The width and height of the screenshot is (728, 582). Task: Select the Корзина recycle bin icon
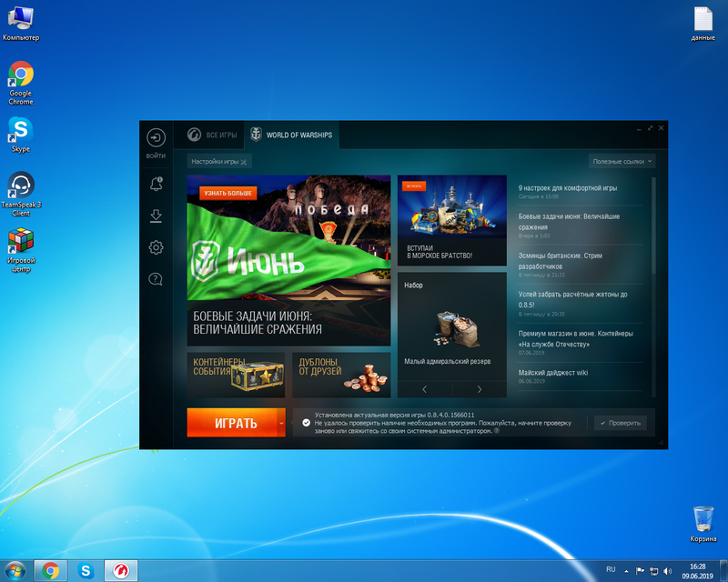click(703, 525)
